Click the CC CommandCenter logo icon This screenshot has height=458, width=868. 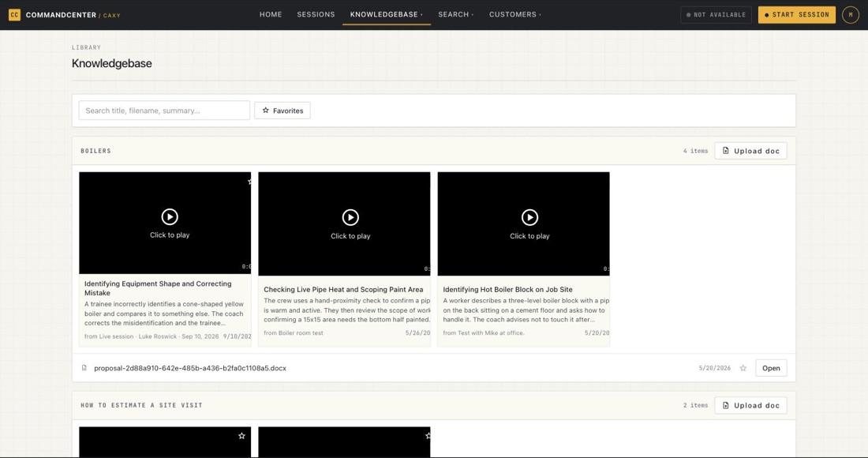coord(14,15)
